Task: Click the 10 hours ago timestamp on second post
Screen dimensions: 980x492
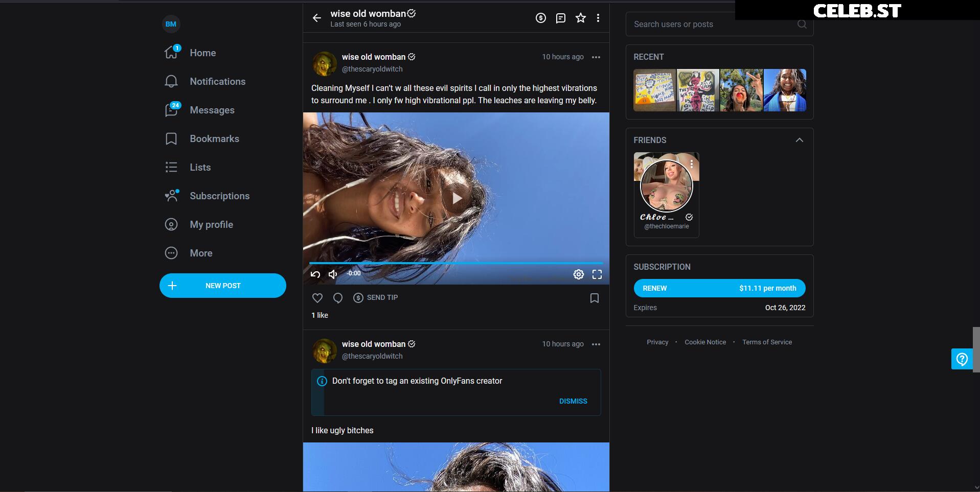Action: 563,344
